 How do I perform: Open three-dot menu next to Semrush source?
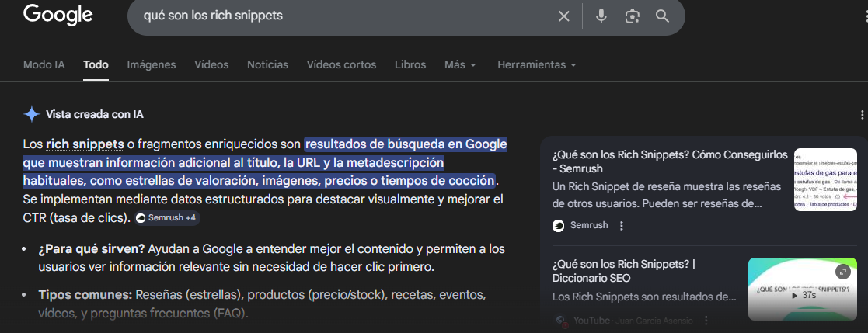[x=621, y=226]
